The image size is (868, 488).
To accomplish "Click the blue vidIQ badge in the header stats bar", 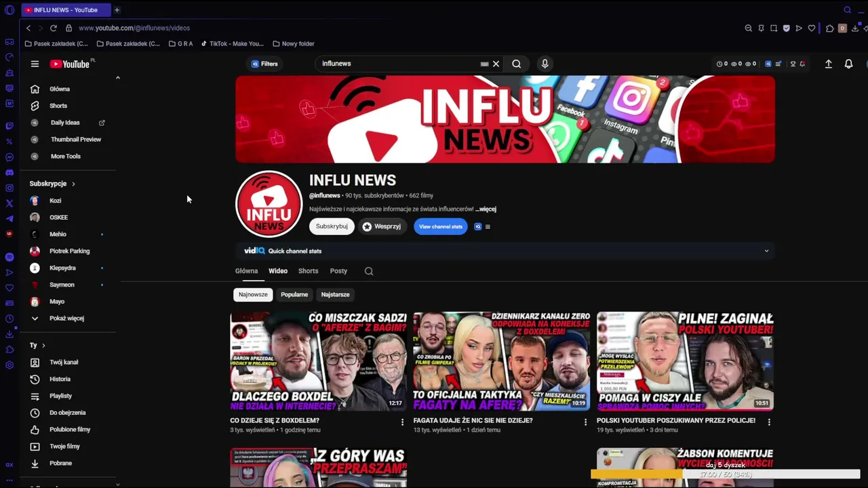I will [768, 64].
